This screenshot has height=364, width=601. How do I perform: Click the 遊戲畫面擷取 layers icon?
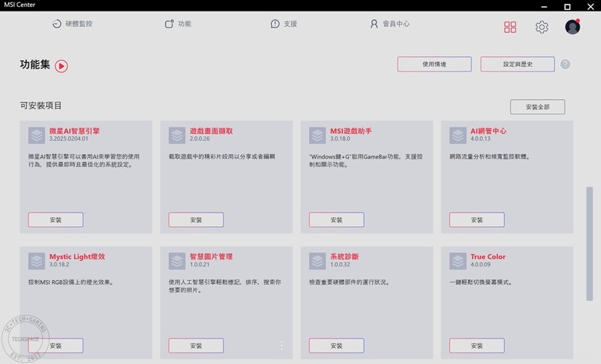pos(177,135)
